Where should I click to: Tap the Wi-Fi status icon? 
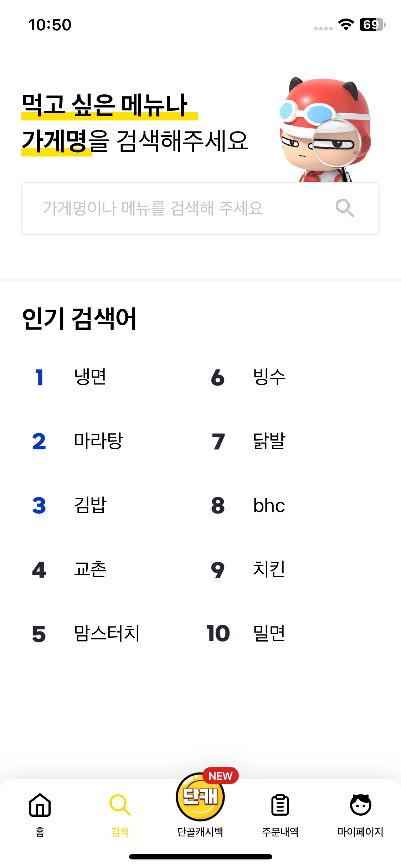coord(346,25)
